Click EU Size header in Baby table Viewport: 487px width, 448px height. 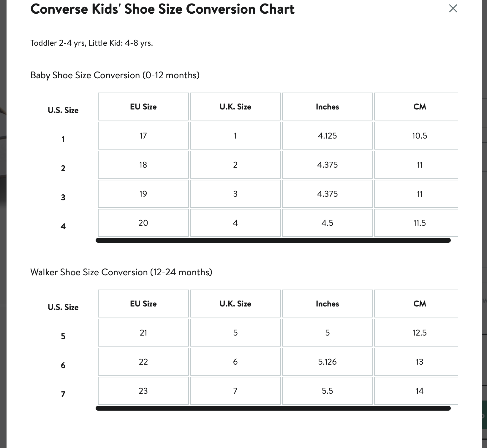(143, 107)
